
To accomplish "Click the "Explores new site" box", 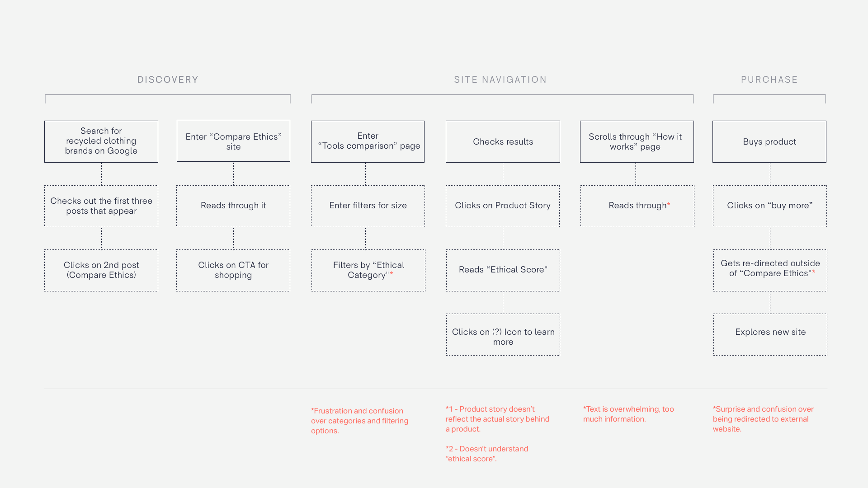I will 770,335.
